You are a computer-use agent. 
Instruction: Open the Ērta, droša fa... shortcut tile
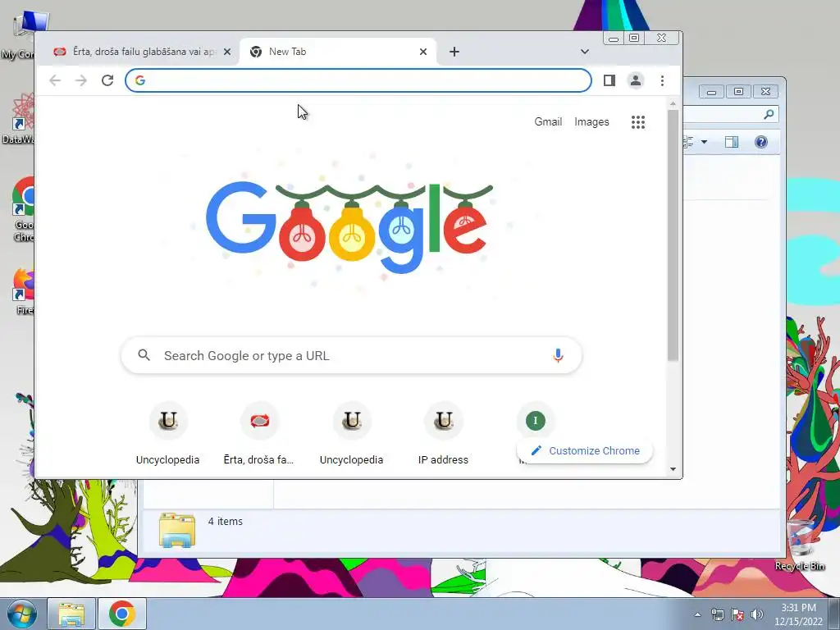tap(259, 434)
